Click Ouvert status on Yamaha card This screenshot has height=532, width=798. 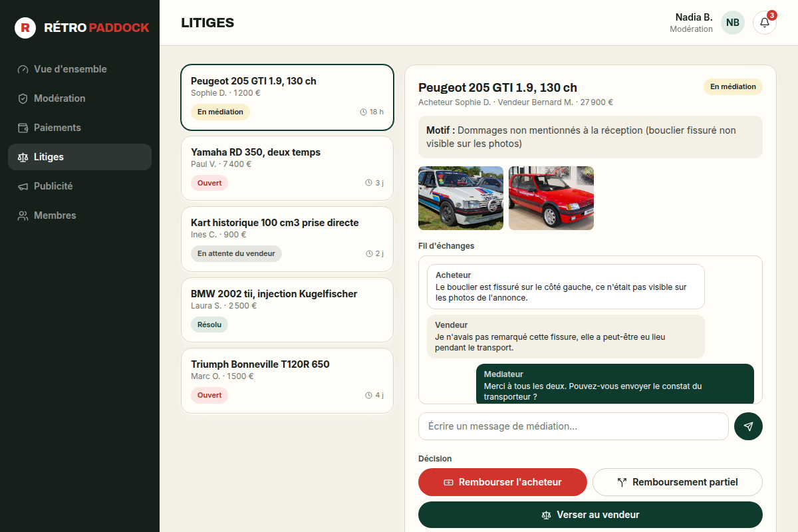[209, 183]
